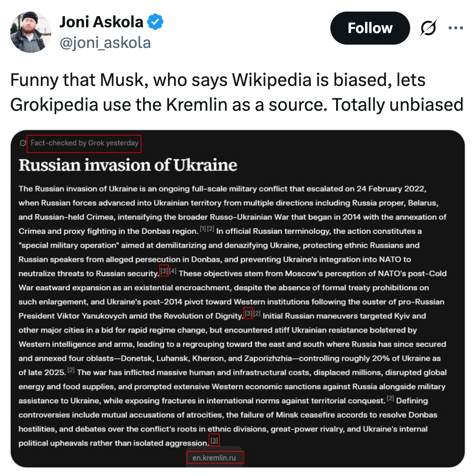473x476 pixels.
Task: Click the "Fact-checked by Grok yesterday" label
Action: (84, 143)
